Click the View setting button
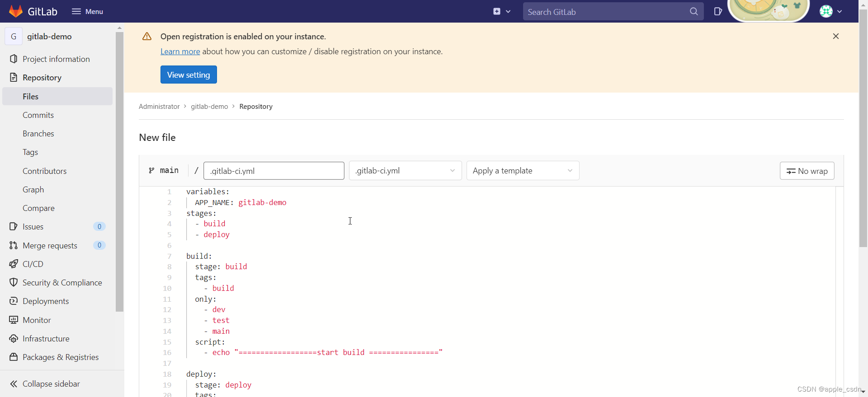 189,75
